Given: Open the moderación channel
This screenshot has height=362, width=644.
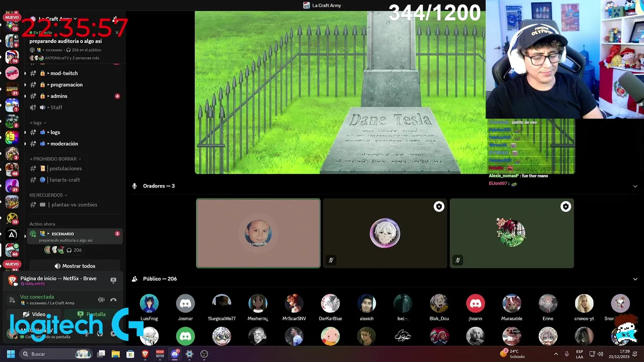Looking at the screenshot, I should point(75,144).
